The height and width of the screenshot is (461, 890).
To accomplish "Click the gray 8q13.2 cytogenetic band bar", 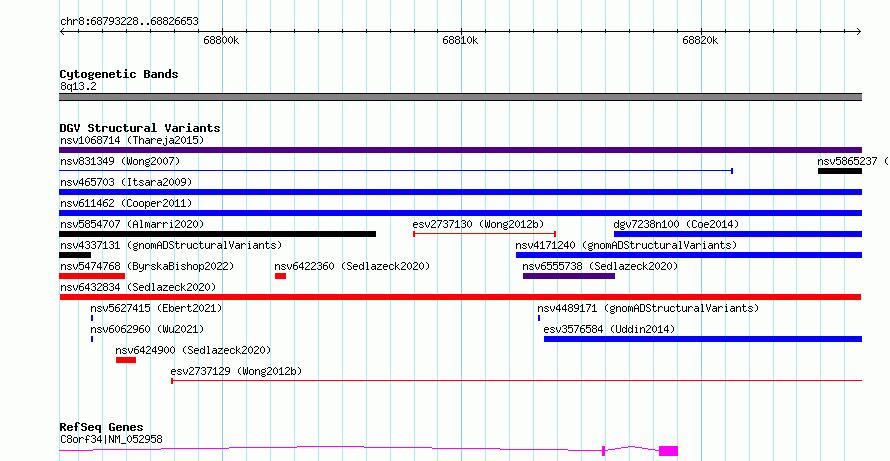I will (460, 97).
